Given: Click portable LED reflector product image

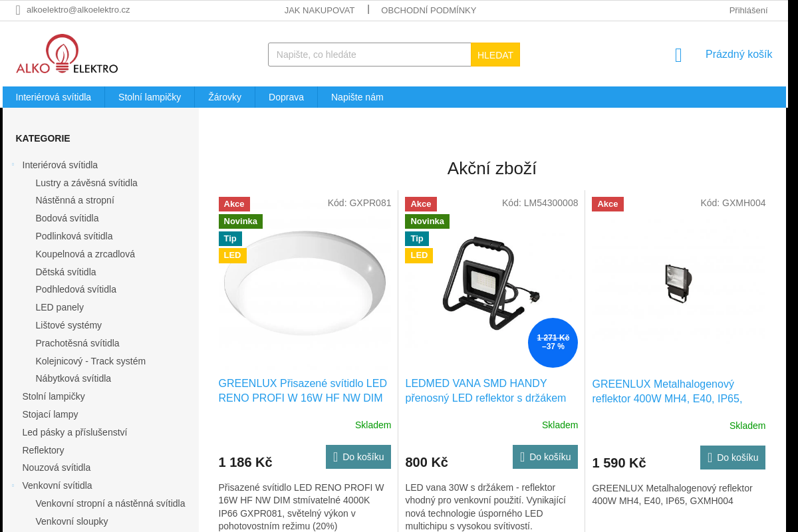Looking at the screenshot, I should (491, 284).
